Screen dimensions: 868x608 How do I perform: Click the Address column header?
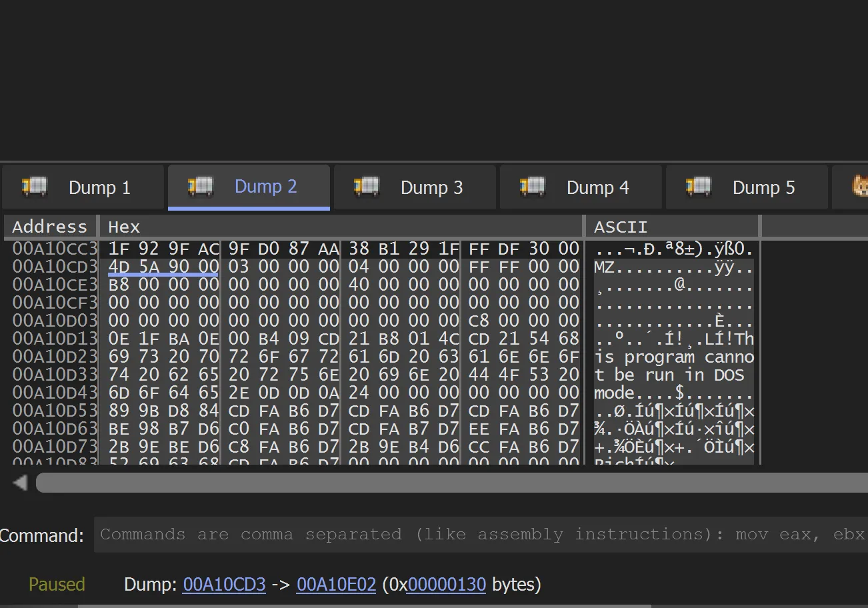click(x=51, y=227)
